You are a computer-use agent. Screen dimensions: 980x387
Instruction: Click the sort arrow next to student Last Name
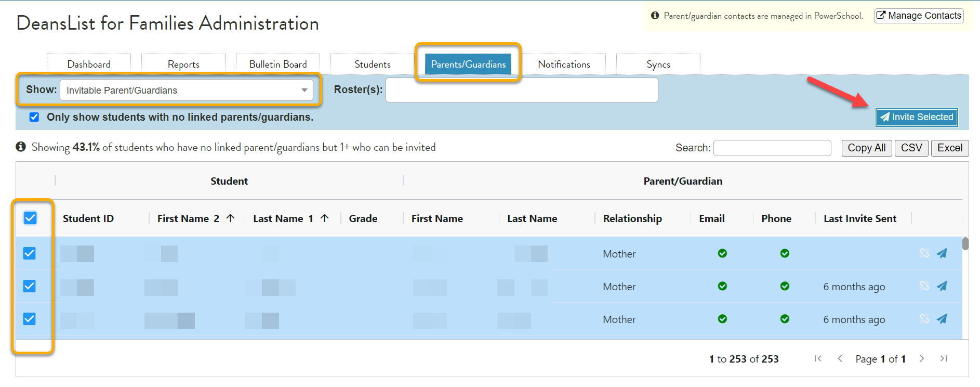tap(325, 218)
